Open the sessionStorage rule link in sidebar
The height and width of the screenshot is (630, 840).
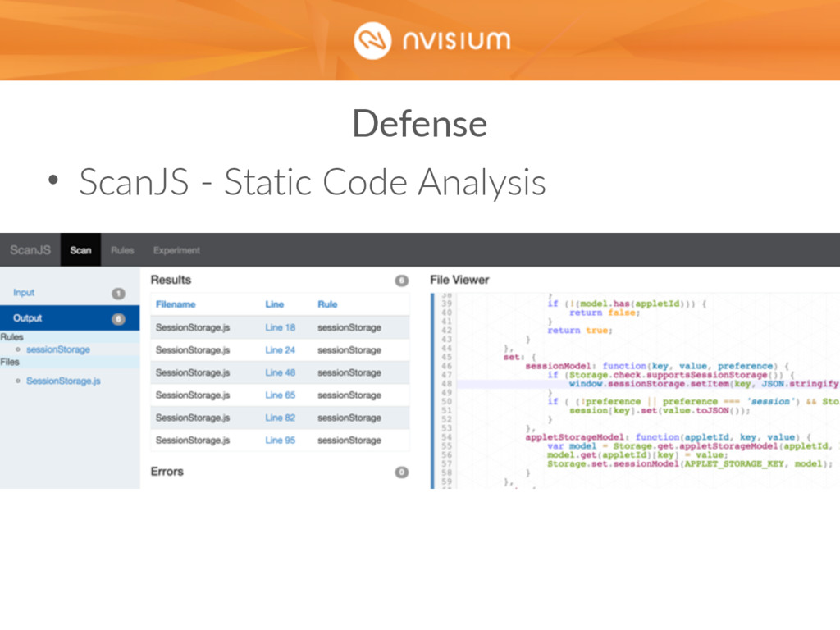tap(58, 349)
